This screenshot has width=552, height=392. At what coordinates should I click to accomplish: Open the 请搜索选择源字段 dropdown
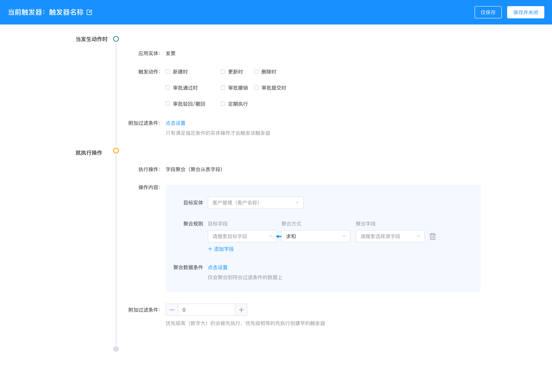(390, 236)
